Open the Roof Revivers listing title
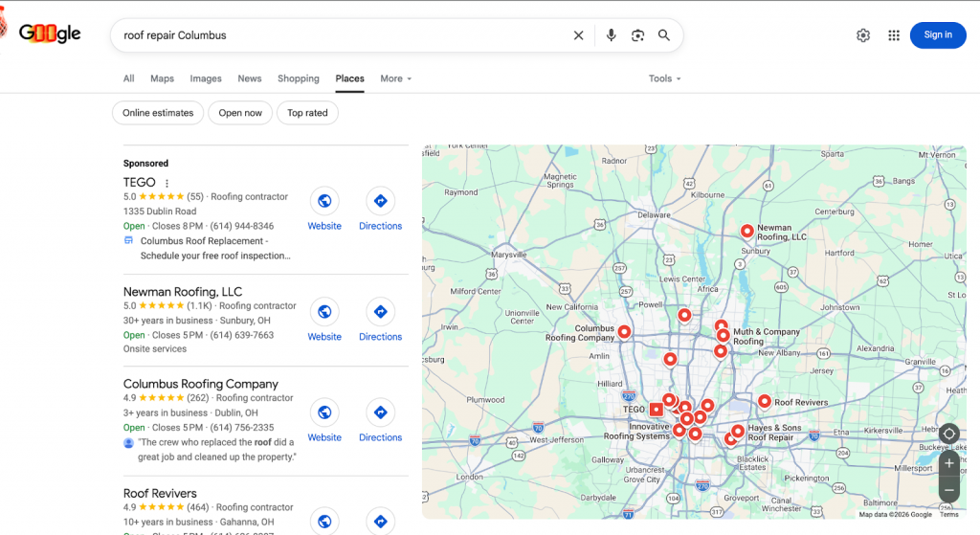980x535 pixels. pyautogui.click(x=160, y=493)
